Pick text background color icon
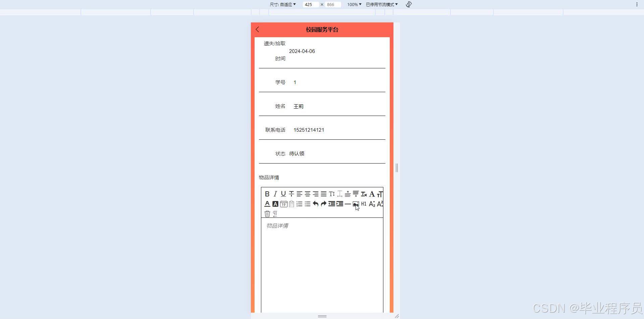The width and height of the screenshot is (644, 319). [275, 204]
